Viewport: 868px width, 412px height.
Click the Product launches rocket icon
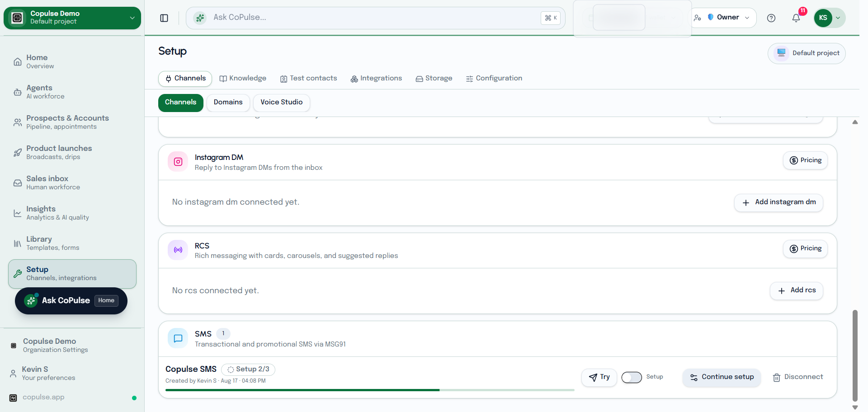point(17,153)
